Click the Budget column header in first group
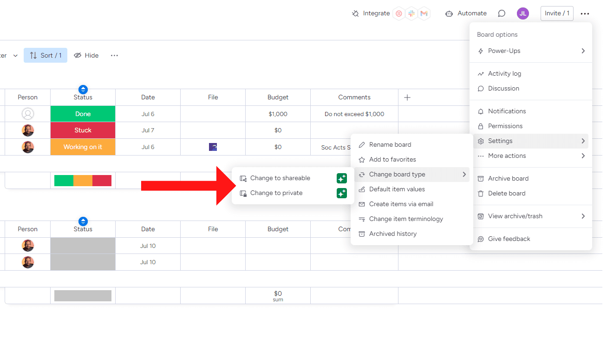Viewport: 607px width, 364px height. 278,97
